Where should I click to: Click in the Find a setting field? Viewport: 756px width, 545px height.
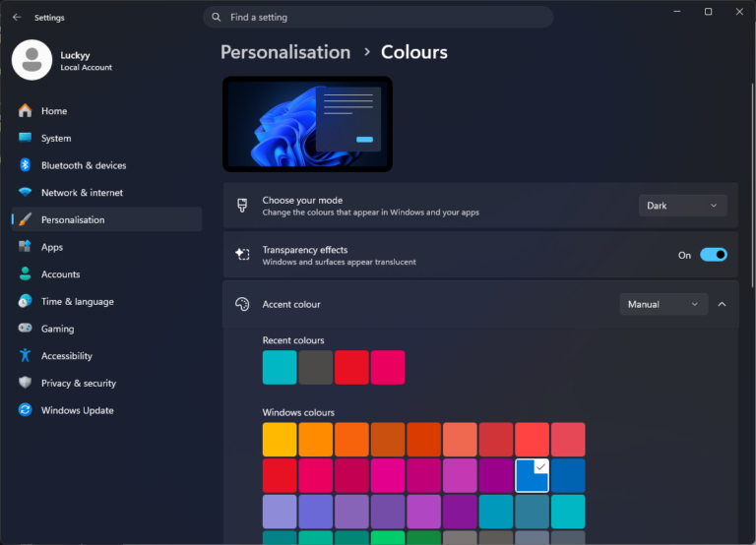pos(378,18)
